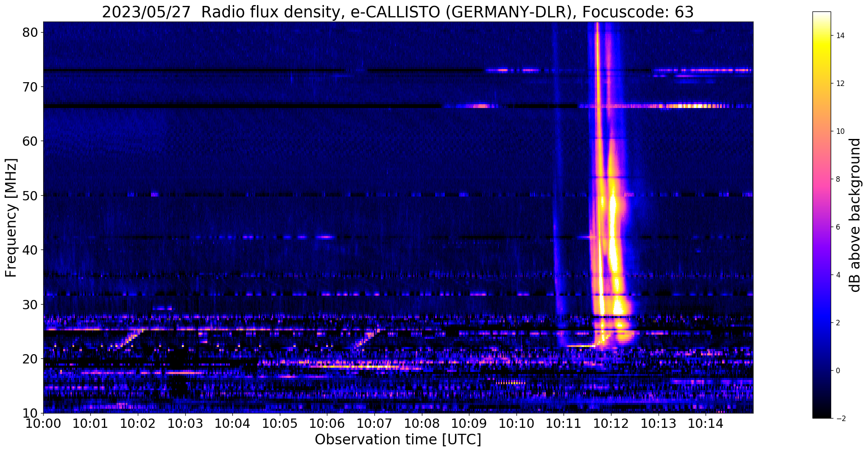Click the 10:03 time tick label
868x452 pixels.
click(x=185, y=424)
